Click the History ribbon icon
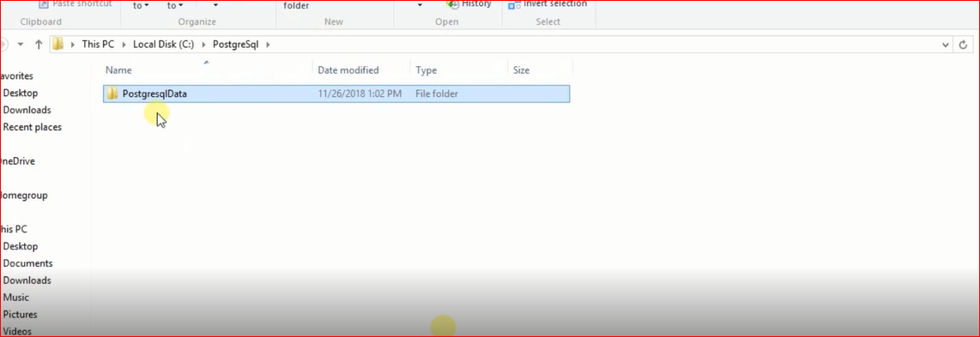Viewport: 980px width, 337px height. pyautogui.click(x=452, y=3)
